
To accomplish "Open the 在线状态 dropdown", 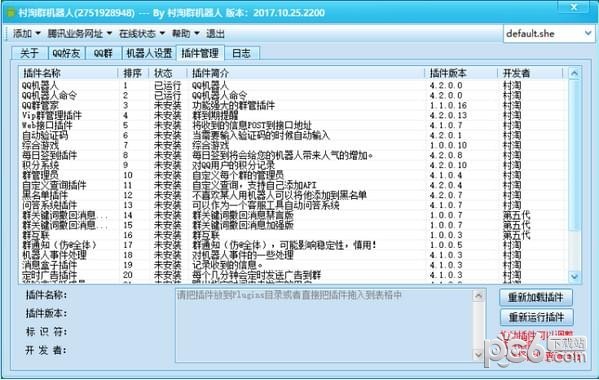I will [142, 34].
